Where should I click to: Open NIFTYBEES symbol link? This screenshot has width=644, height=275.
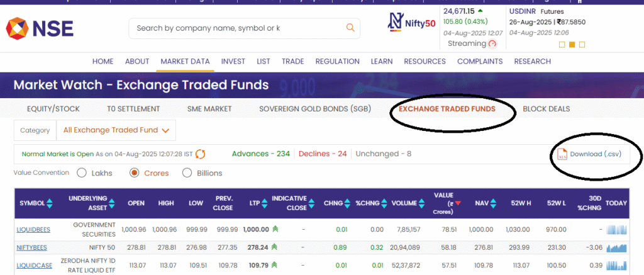[x=32, y=247]
